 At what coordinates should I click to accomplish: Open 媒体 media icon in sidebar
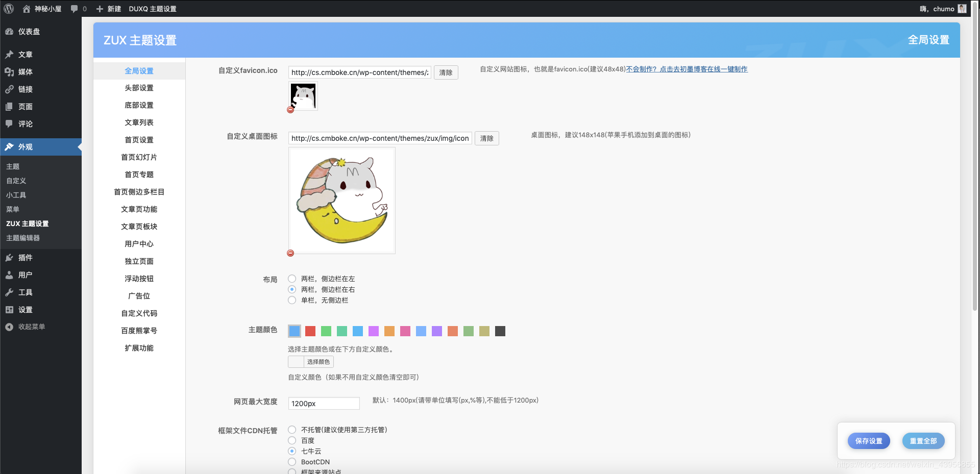9,72
